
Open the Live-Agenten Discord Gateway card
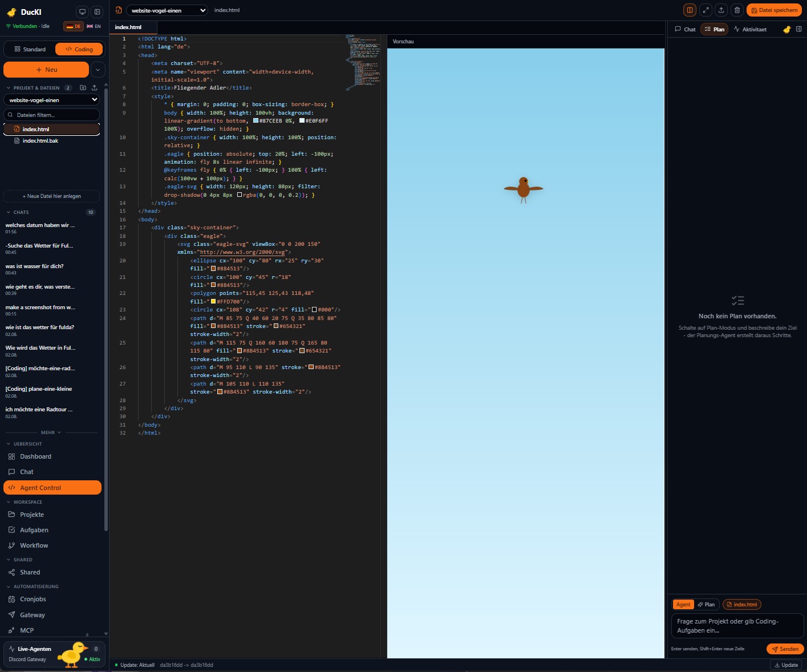[x=54, y=654]
